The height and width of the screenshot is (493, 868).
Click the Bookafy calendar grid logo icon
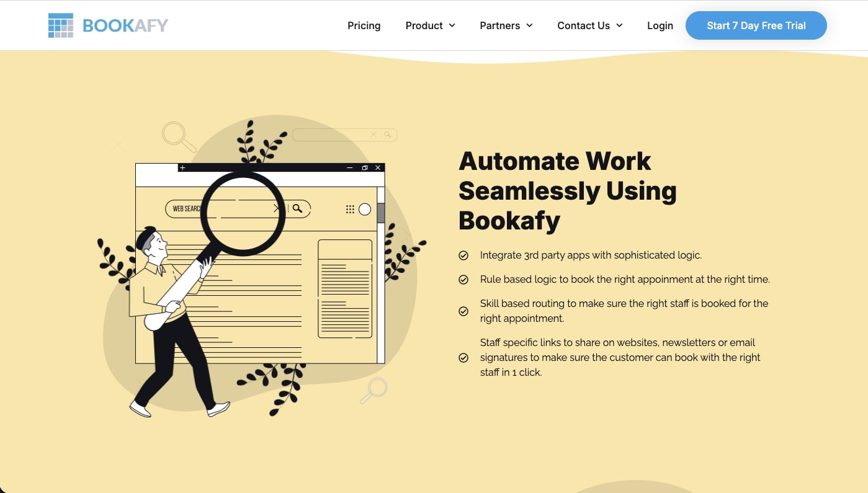(60, 25)
